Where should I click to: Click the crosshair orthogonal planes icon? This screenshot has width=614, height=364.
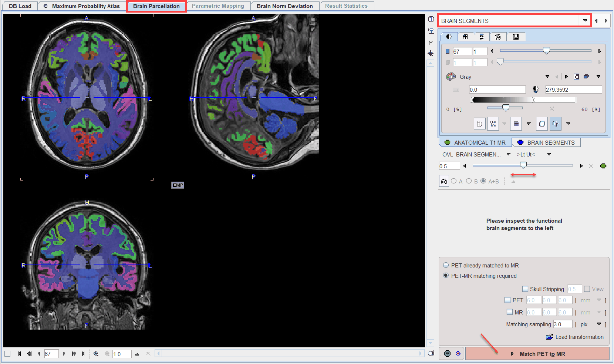(x=431, y=54)
